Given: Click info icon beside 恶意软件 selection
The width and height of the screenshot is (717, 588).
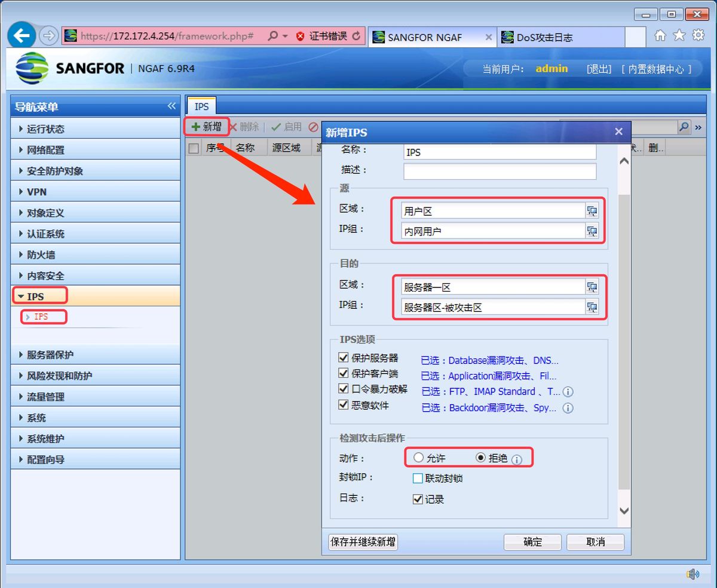Looking at the screenshot, I should pos(568,408).
